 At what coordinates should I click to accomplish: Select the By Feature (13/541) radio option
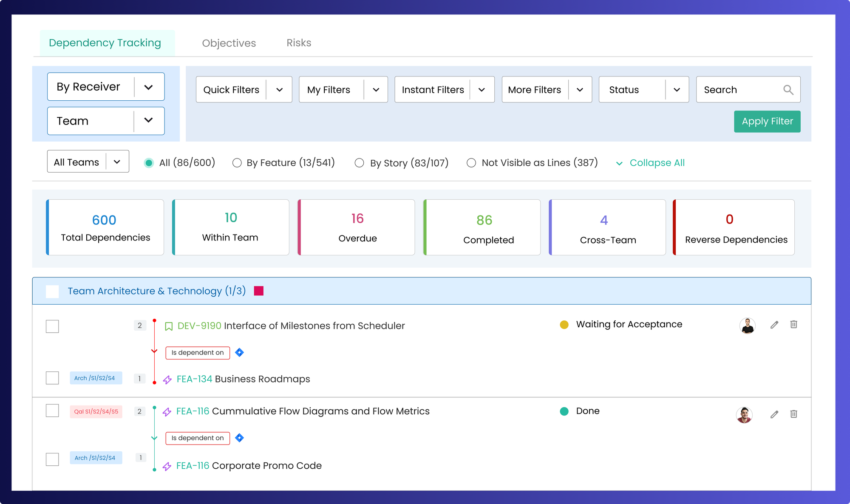click(237, 162)
